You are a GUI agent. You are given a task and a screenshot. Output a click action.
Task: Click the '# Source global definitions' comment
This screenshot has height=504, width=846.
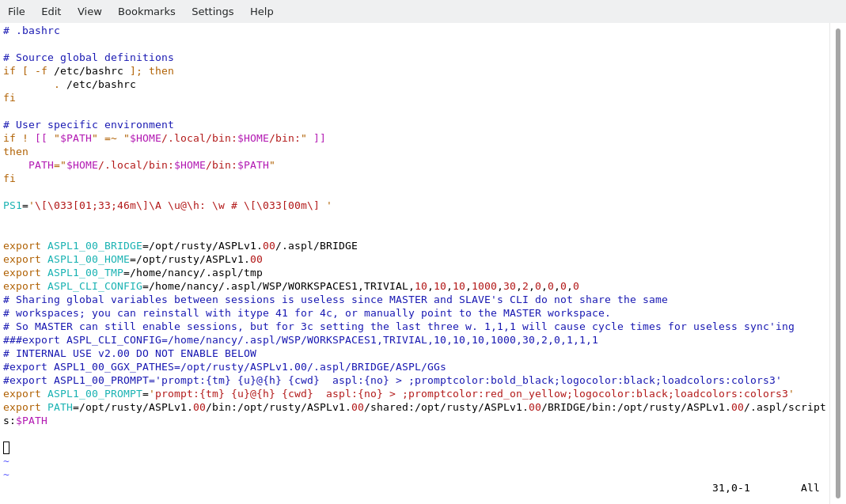pos(89,58)
